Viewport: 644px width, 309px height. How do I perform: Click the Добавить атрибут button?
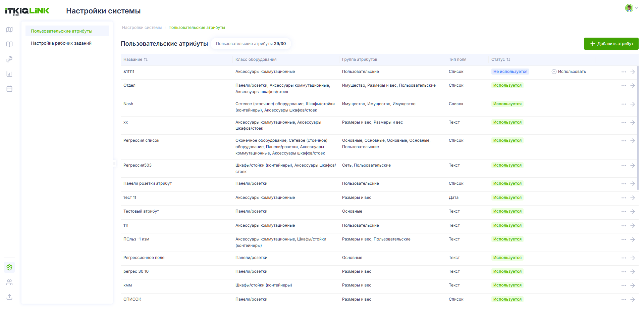point(611,44)
